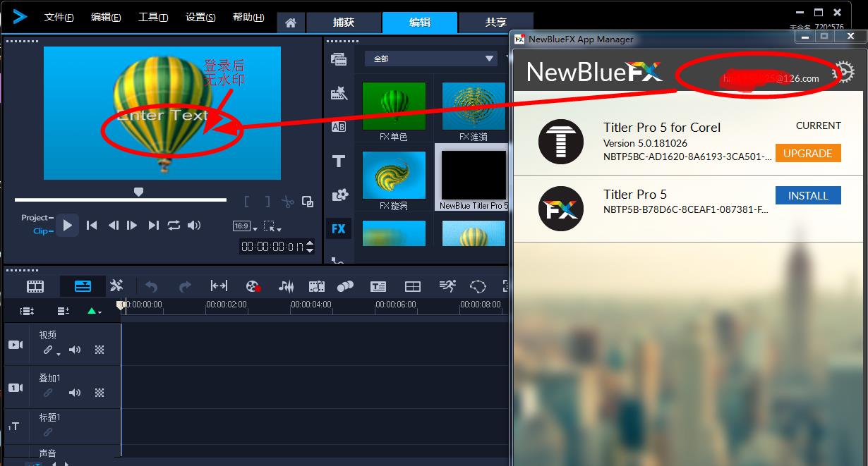Click INSTALL button for Titler Pro 5
The width and height of the screenshot is (868, 466).
pyautogui.click(x=807, y=195)
